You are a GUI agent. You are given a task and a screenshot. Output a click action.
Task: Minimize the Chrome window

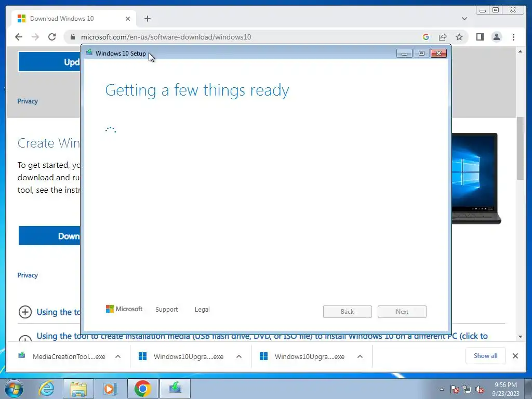pos(483,10)
